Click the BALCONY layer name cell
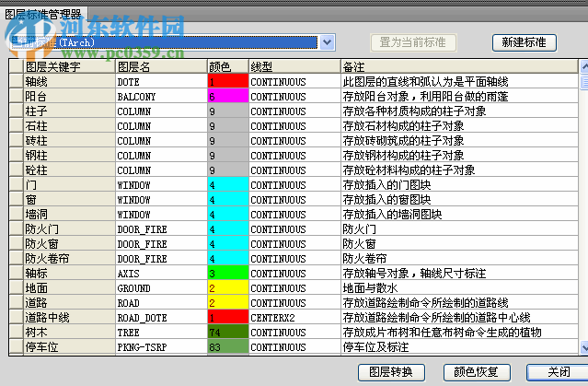 coord(161,97)
